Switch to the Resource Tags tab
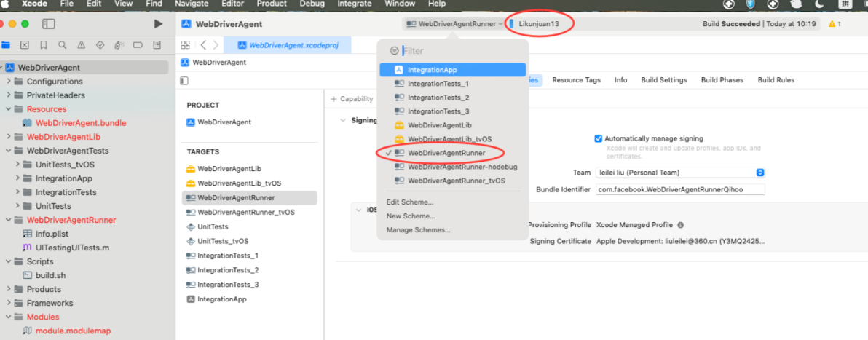The image size is (868, 340). (x=576, y=80)
